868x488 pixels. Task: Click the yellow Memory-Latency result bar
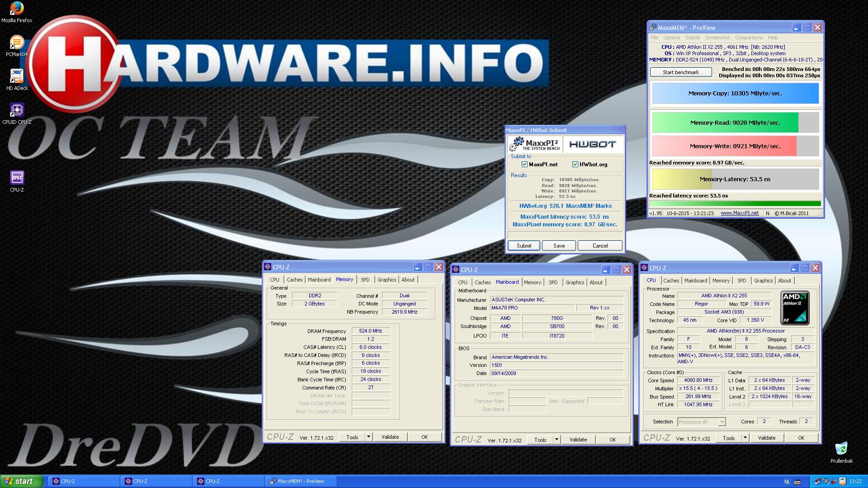click(x=735, y=179)
